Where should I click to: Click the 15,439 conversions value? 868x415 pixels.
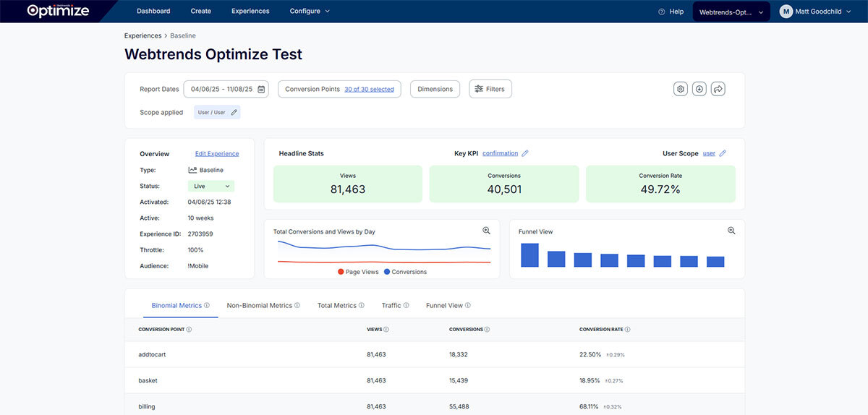[x=459, y=380]
